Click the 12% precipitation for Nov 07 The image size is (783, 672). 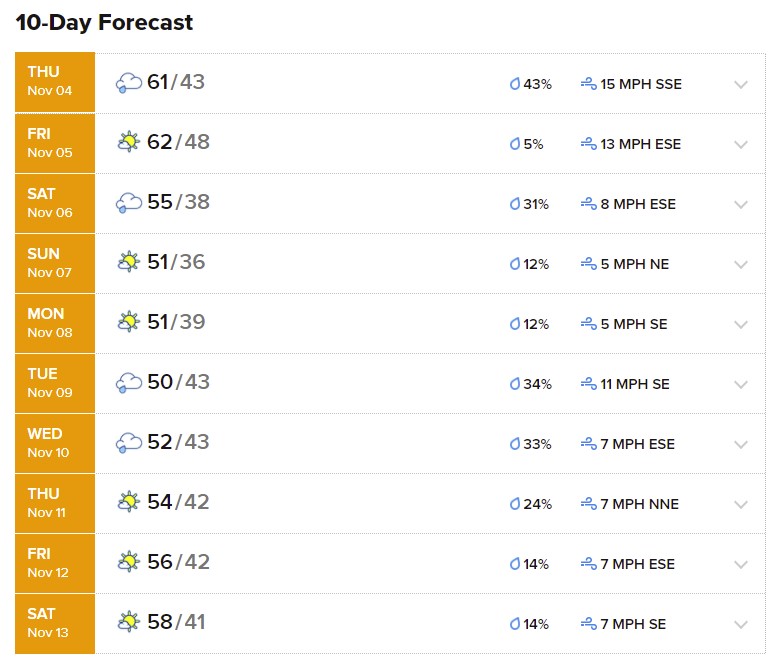coord(536,264)
